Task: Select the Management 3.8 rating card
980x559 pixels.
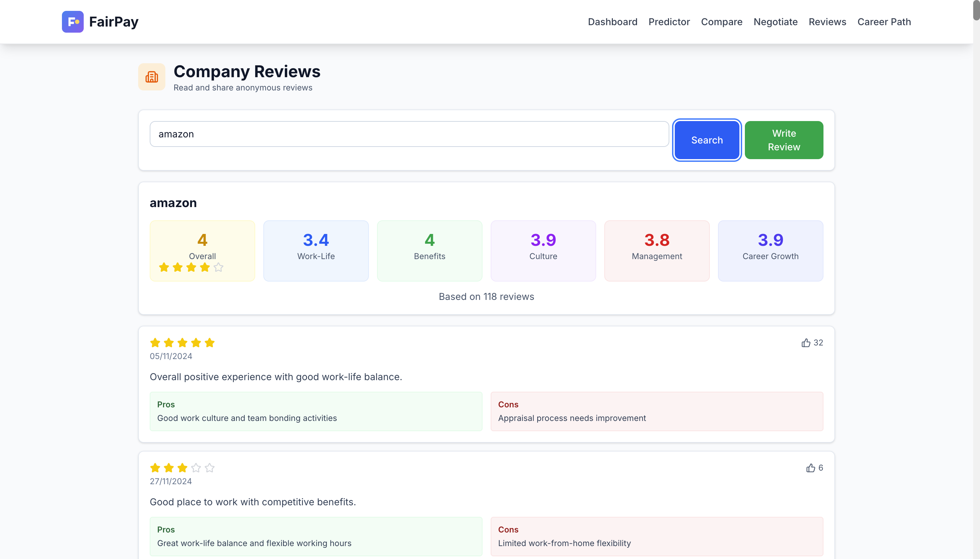Action: (x=656, y=251)
